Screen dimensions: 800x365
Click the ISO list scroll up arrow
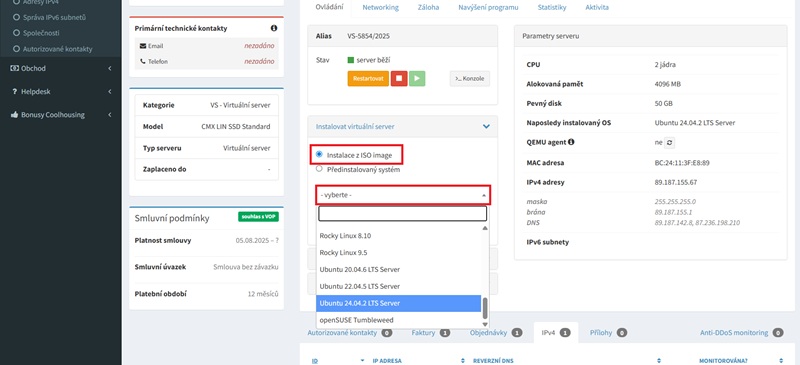click(485, 228)
